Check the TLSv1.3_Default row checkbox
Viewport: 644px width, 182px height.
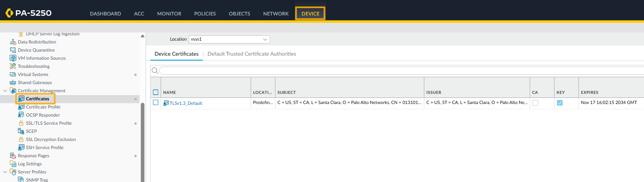click(155, 102)
